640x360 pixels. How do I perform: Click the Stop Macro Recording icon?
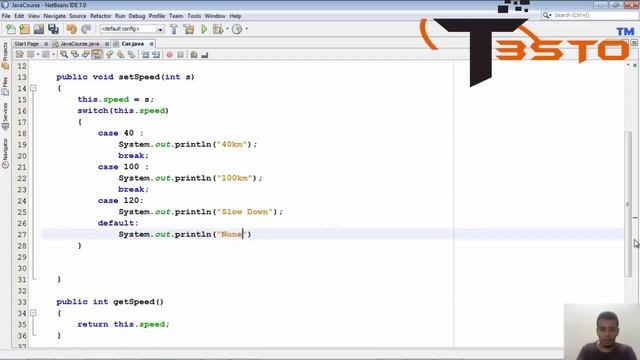180,55
